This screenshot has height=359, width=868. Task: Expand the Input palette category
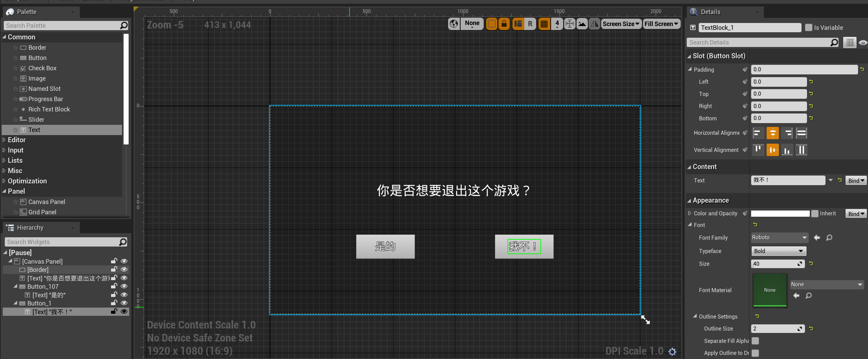tap(4, 150)
